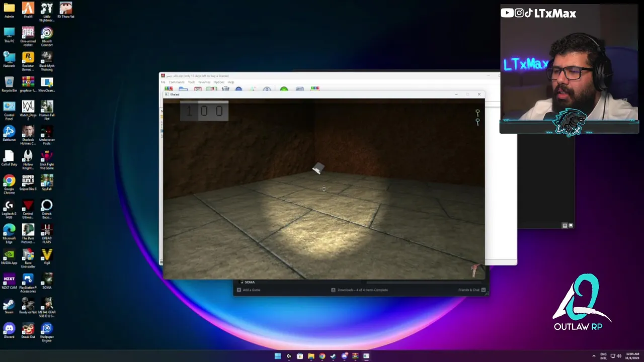Image resolution: width=644 pixels, height=362 pixels.
Task: Open the graphics WinRAR archive icon
Action: pos(28,84)
